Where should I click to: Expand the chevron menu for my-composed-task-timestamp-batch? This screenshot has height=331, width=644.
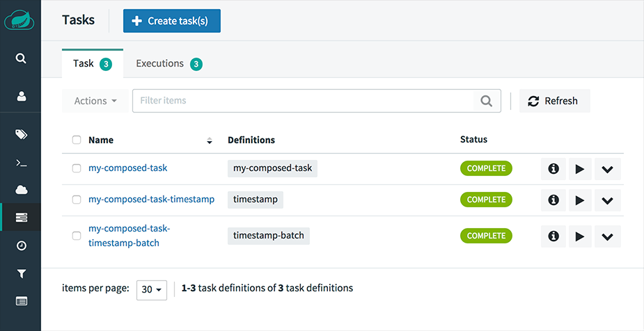607,236
